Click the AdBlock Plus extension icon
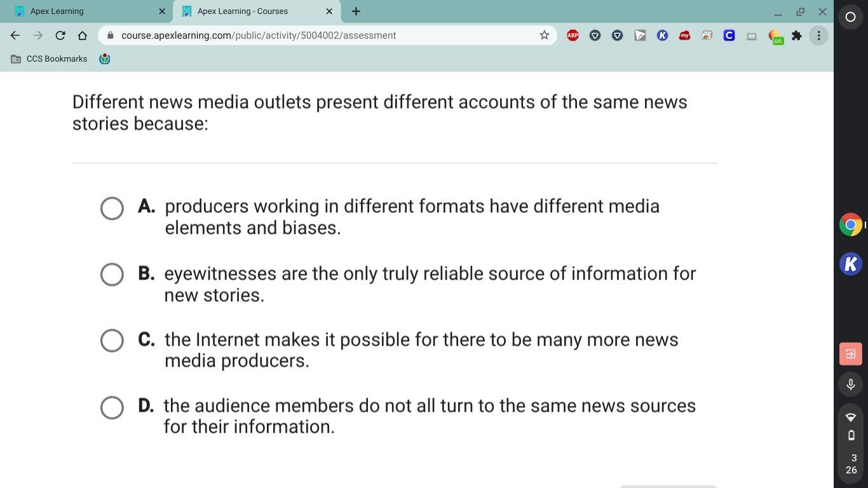Viewport: 868px width, 488px height. coord(573,36)
